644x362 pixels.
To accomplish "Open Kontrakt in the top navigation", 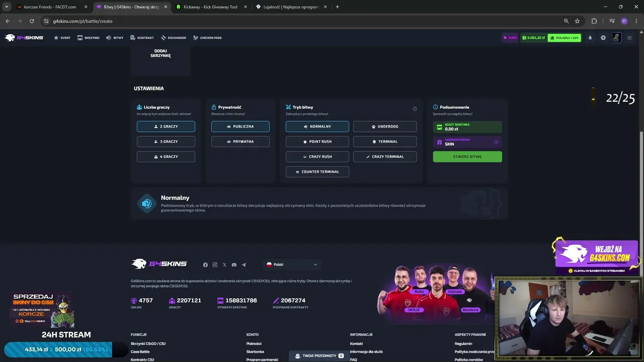I will [142, 38].
